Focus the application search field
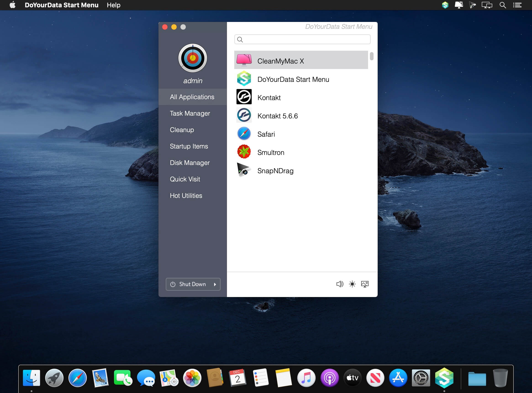The image size is (532, 393). tap(306, 40)
